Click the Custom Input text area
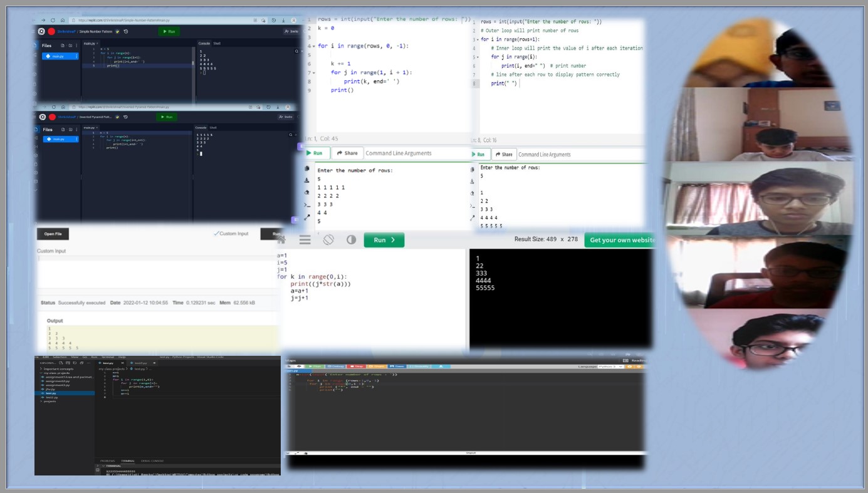Viewport: 868px width, 493px height. 157,272
